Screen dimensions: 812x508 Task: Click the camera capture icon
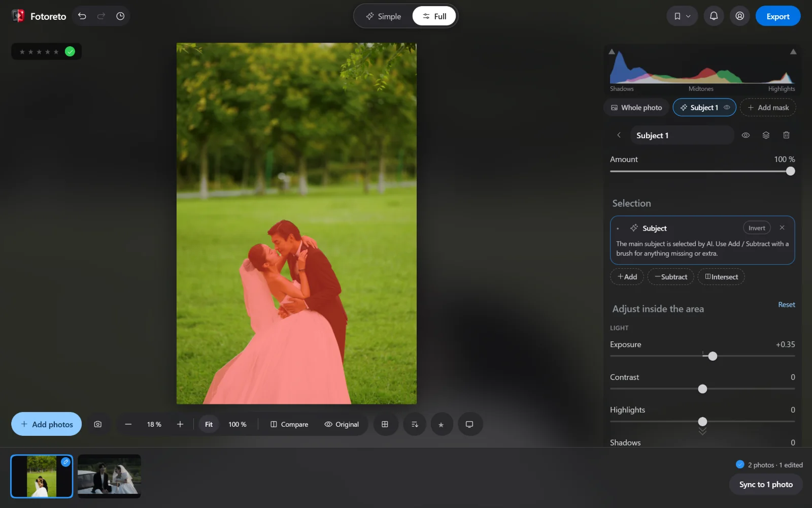pos(98,424)
